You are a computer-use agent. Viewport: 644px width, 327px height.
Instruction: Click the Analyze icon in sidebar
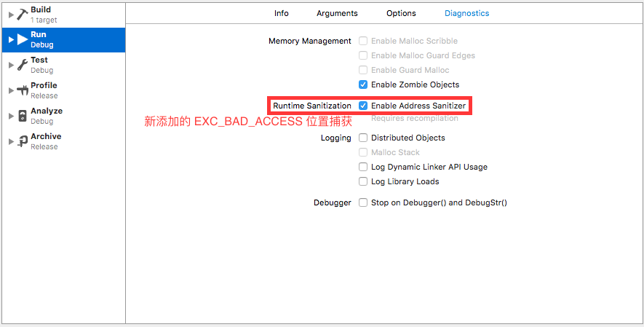click(23, 116)
